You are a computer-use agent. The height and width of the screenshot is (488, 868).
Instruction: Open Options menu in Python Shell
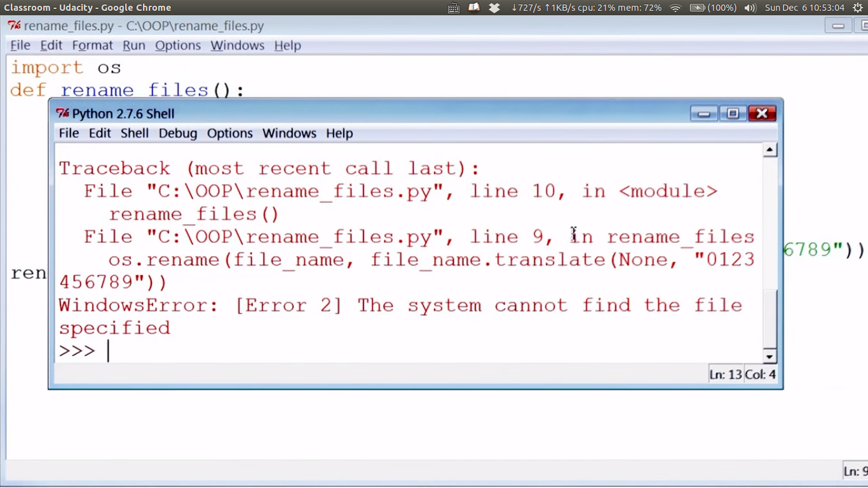pyautogui.click(x=230, y=133)
